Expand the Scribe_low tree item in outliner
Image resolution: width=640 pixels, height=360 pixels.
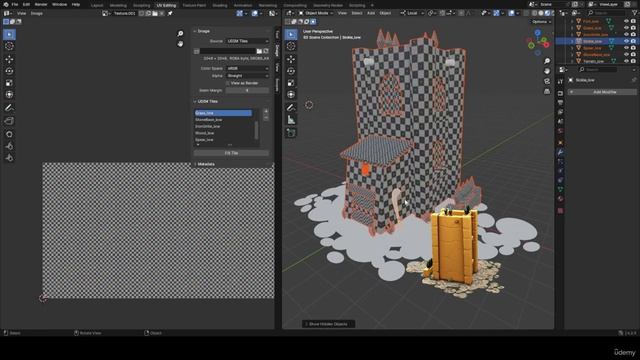572,41
